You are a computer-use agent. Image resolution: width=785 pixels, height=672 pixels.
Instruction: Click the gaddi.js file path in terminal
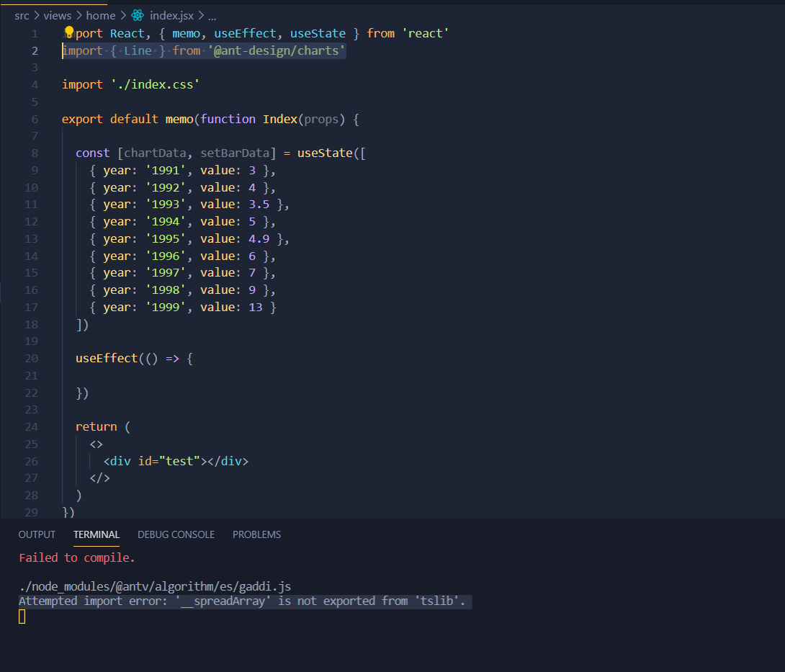pyautogui.click(x=155, y=586)
